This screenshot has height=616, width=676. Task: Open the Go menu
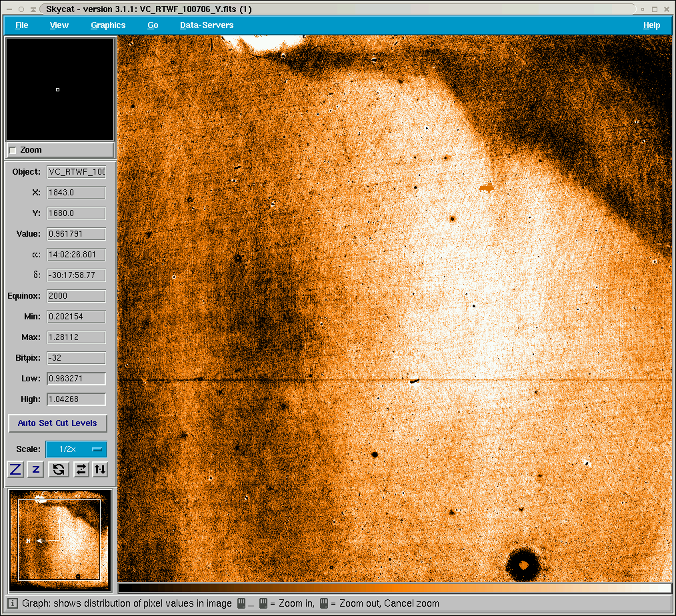tap(153, 25)
